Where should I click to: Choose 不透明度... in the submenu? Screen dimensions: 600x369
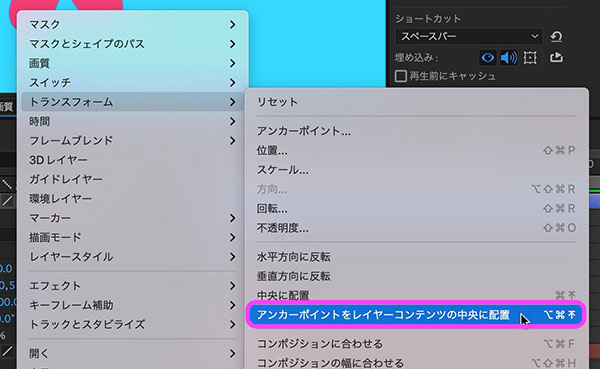pos(416,228)
